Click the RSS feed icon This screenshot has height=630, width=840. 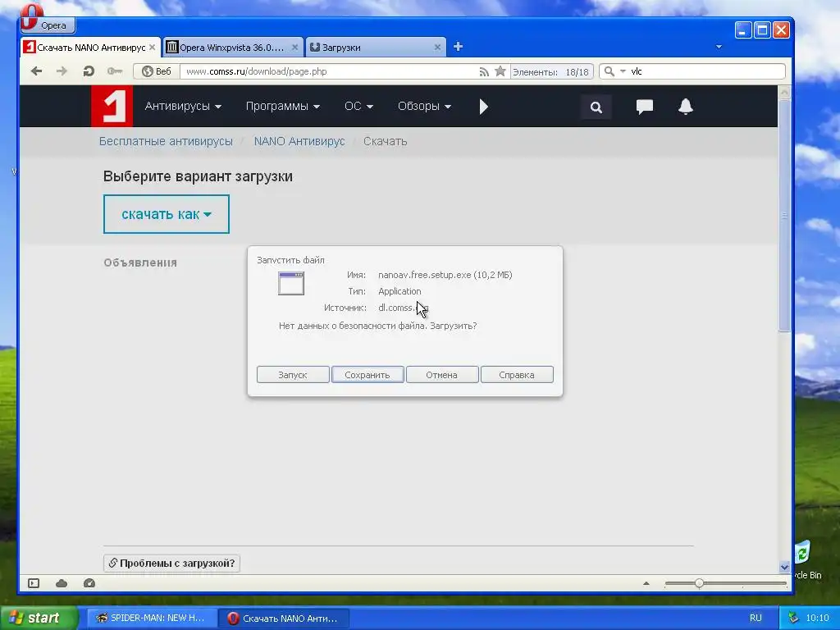pos(484,71)
